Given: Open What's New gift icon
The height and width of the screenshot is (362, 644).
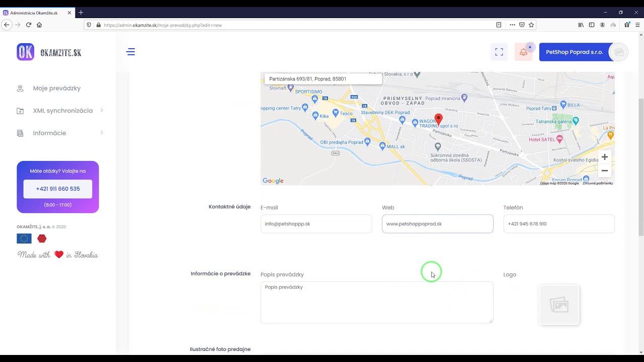Looking at the screenshot, I should coord(627,25).
